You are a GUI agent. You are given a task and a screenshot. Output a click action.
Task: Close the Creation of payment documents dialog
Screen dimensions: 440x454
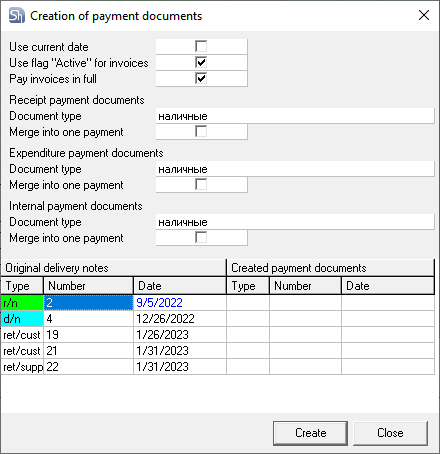(424, 15)
